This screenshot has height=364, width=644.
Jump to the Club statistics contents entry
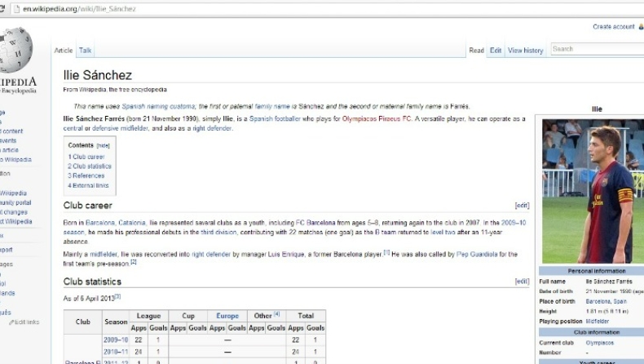(90, 166)
